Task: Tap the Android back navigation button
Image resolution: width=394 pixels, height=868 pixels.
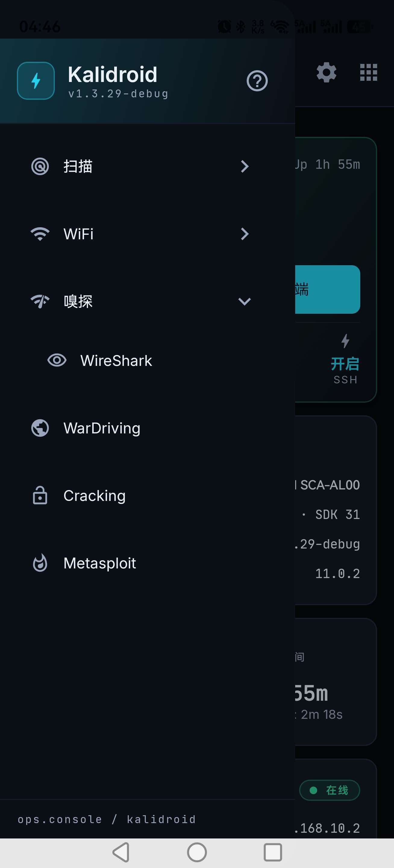Action: (x=121, y=853)
